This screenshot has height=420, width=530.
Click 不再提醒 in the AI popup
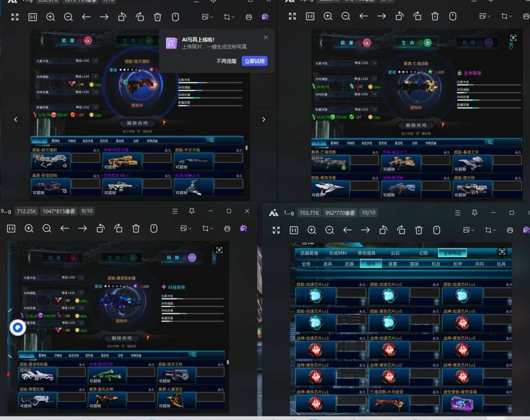click(x=226, y=61)
